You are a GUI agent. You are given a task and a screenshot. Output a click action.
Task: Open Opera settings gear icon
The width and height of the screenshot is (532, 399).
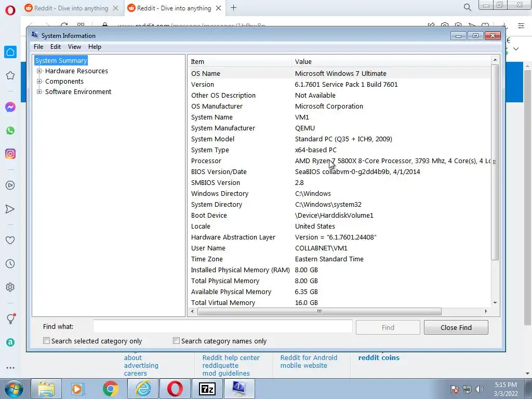(10, 287)
